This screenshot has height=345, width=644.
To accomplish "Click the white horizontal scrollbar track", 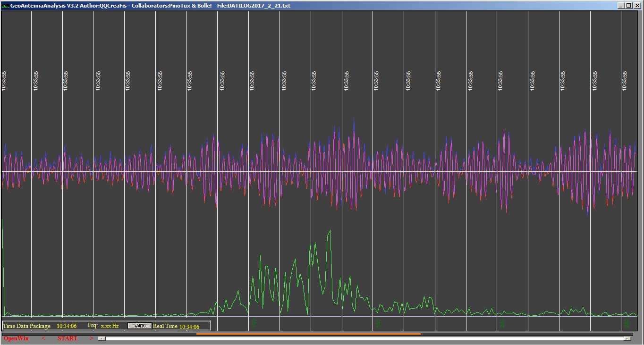I will coord(364,338).
